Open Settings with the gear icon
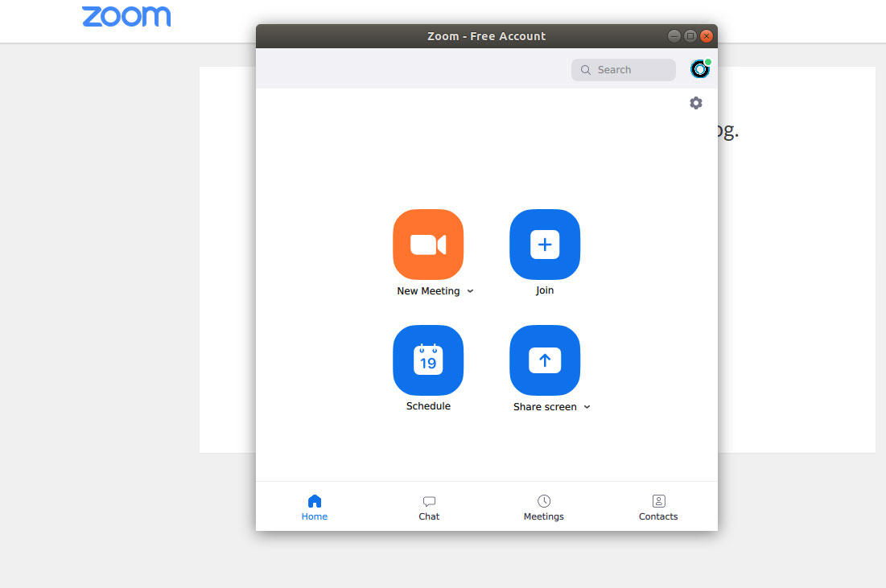 pyautogui.click(x=695, y=103)
